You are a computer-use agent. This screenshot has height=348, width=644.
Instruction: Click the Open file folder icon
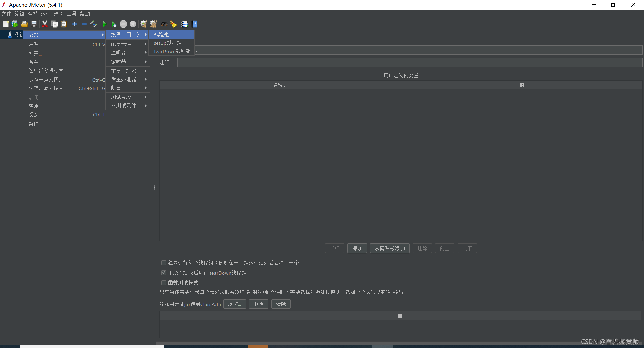pyautogui.click(x=24, y=24)
